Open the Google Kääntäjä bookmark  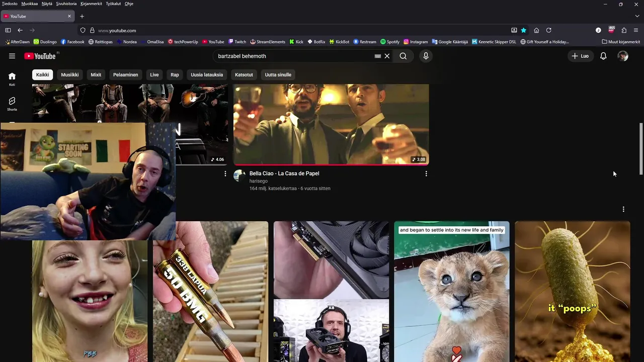pyautogui.click(x=450, y=42)
